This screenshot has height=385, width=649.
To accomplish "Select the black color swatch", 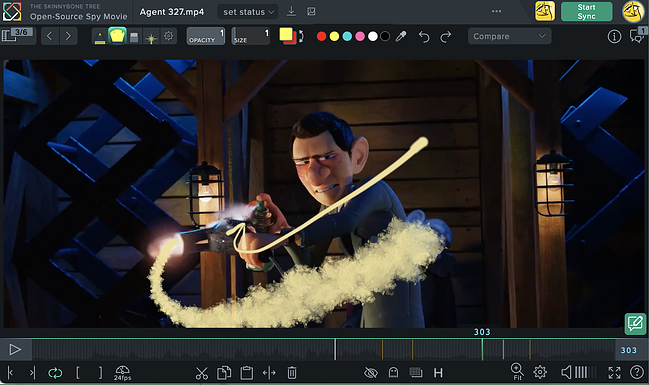I will click(x=385, y=36).
